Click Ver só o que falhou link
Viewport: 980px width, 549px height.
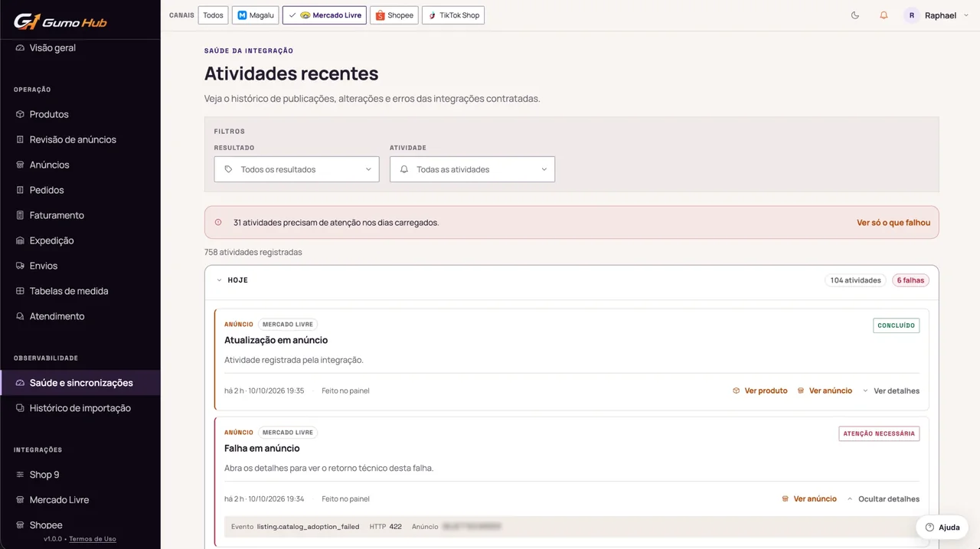(893, 223)
